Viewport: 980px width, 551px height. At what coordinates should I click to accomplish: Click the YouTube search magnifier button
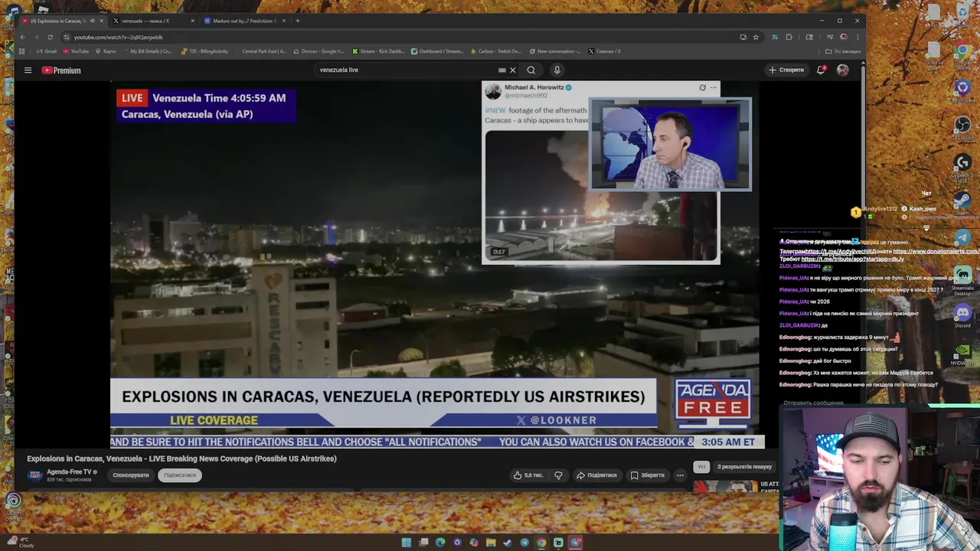point(531,70)
